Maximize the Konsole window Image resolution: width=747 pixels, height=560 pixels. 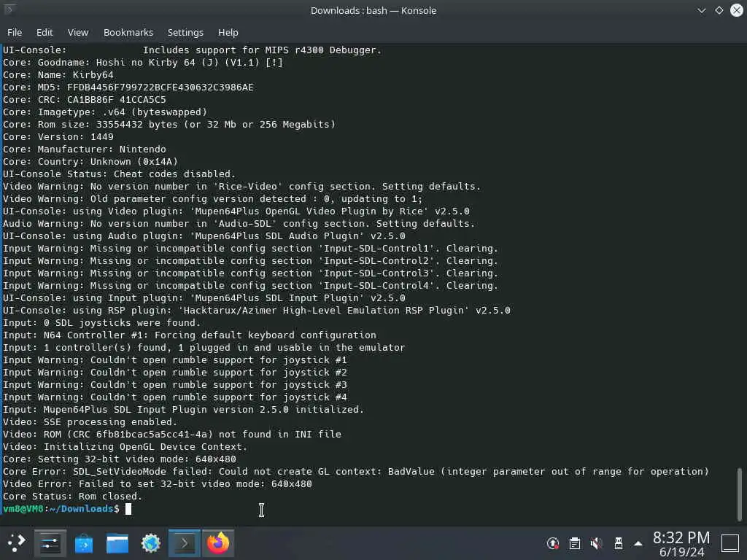coord(719,10)
